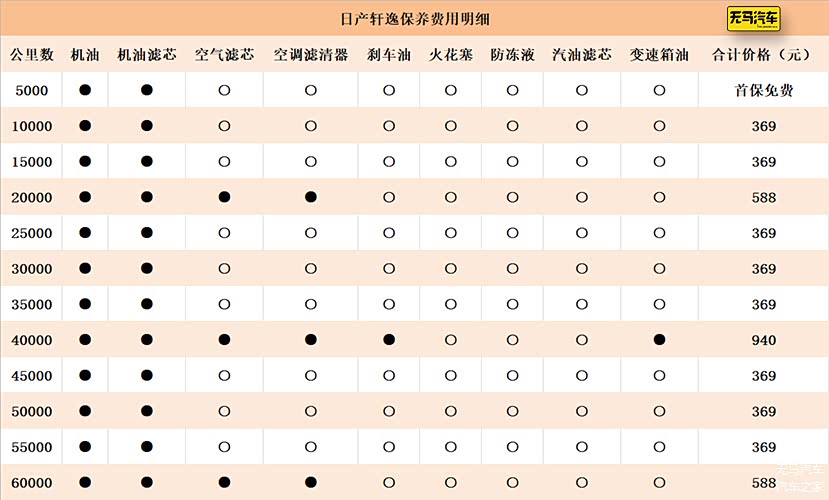
Task: Select the 940 total price cell
Action: click(763, 340)
